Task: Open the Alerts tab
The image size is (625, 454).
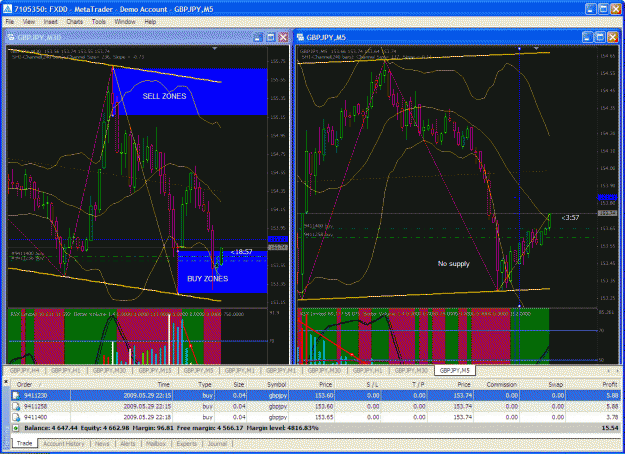Action: pyautogui.click(x=128, y=444)
